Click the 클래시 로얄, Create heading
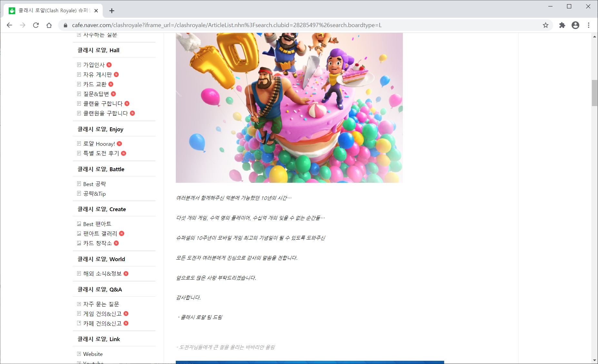This screenshot has height=364, width=598. pyautogui.click(x=102, y=209)
